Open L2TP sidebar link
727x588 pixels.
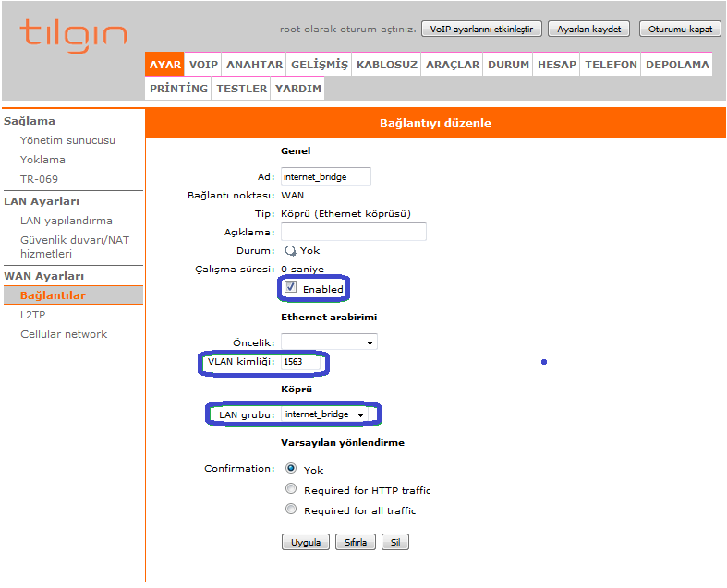pos(33,315)
